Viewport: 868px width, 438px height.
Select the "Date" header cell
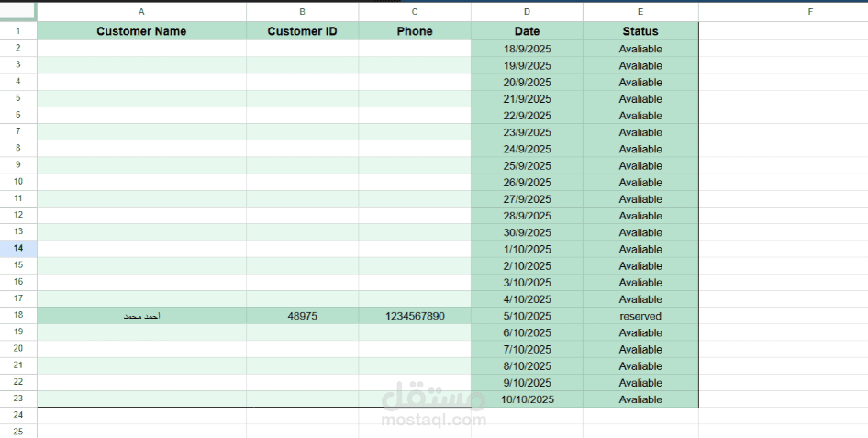(527, 31)
